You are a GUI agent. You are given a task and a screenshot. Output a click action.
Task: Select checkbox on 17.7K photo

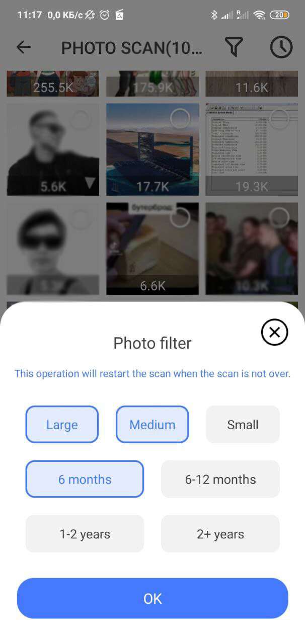coord(180,119)
